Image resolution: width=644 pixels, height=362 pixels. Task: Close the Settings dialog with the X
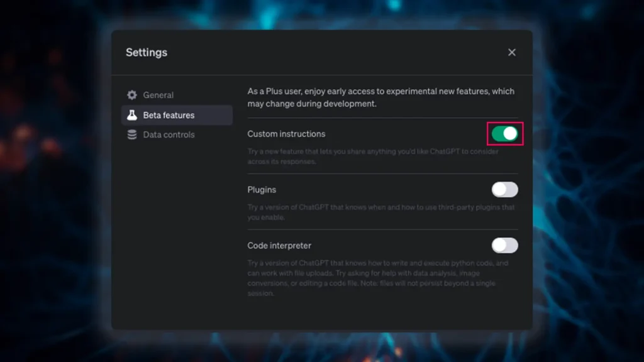pos(512,52)
